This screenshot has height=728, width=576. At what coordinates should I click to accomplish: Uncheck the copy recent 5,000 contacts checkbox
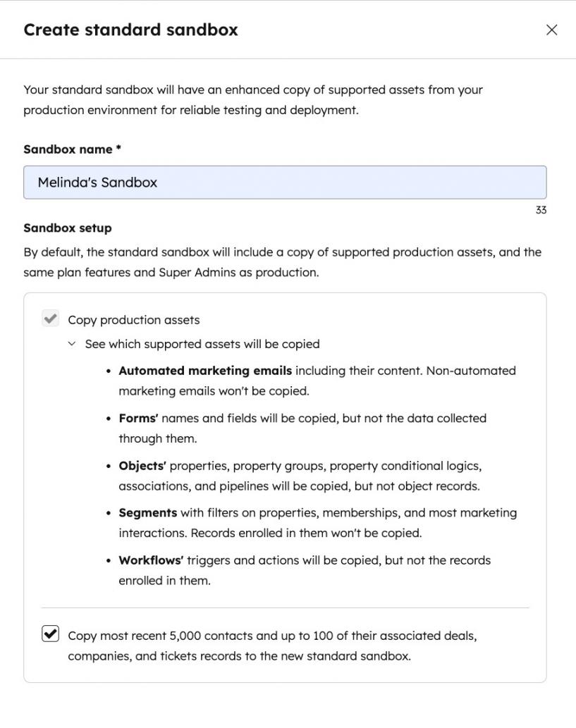click(x=51, y=634)
